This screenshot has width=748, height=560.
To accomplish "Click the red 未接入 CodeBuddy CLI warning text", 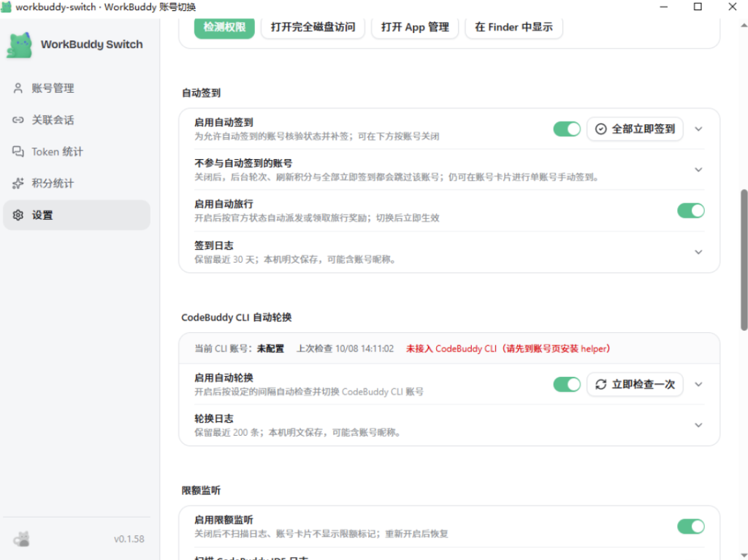I will pyautogui.click(x=508, y=349).
